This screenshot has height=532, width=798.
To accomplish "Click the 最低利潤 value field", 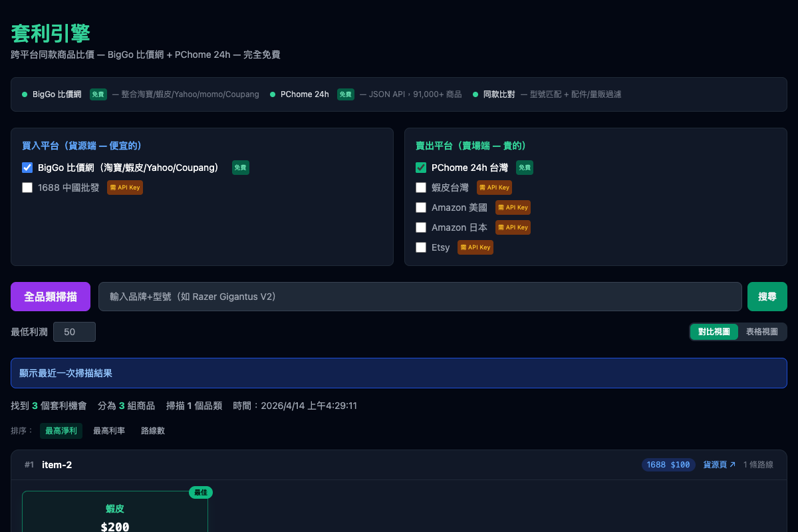I will (74, 332).
